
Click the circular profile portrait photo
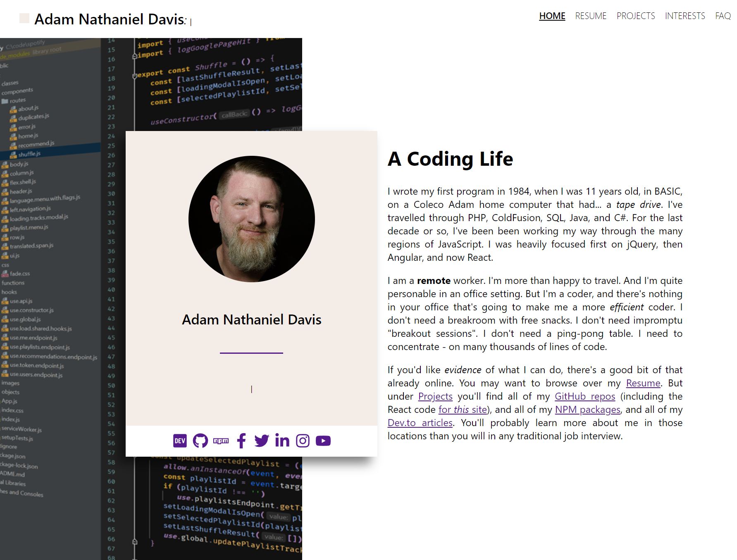tap(251, 219)
